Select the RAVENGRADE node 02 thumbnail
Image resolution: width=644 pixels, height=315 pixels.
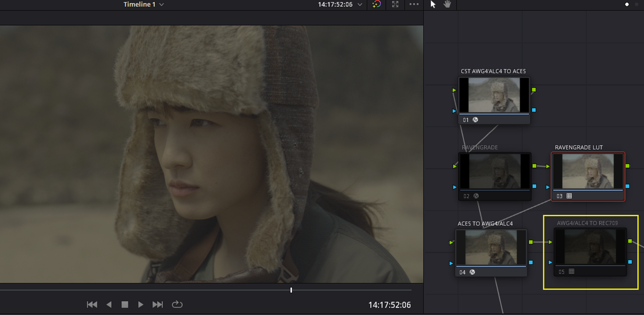pos(495,171)
